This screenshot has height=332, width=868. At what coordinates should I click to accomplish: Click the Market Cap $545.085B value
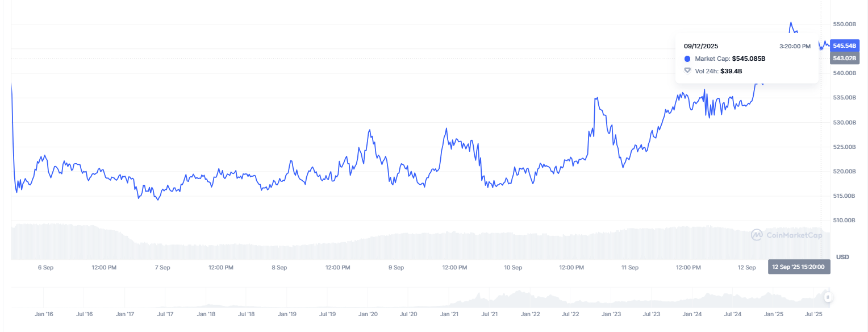pos(748,59)
